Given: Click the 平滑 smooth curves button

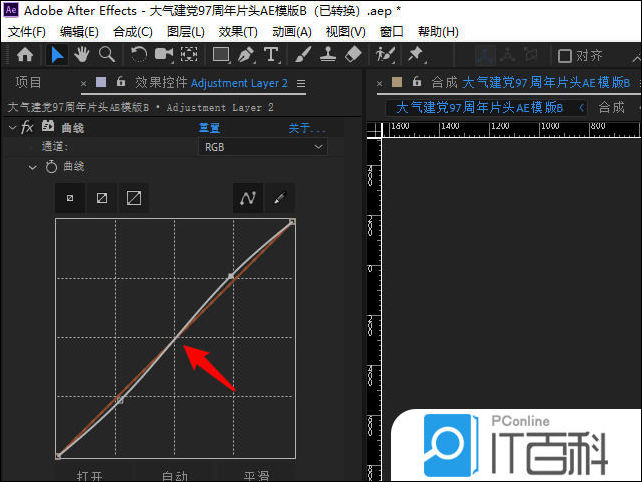Looking at the screenshot, I should click(256, 475).
